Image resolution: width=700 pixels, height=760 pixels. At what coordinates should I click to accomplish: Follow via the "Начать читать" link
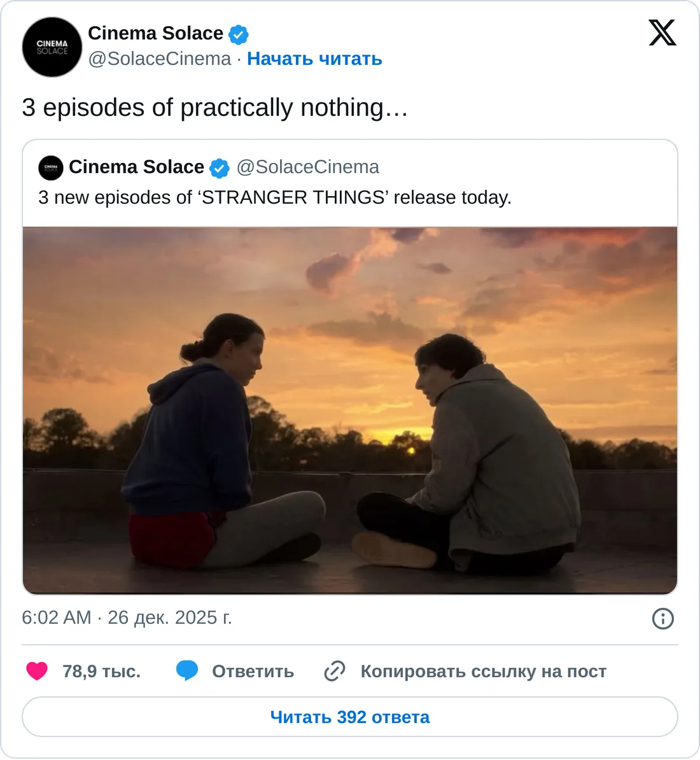tap(314, 59)
